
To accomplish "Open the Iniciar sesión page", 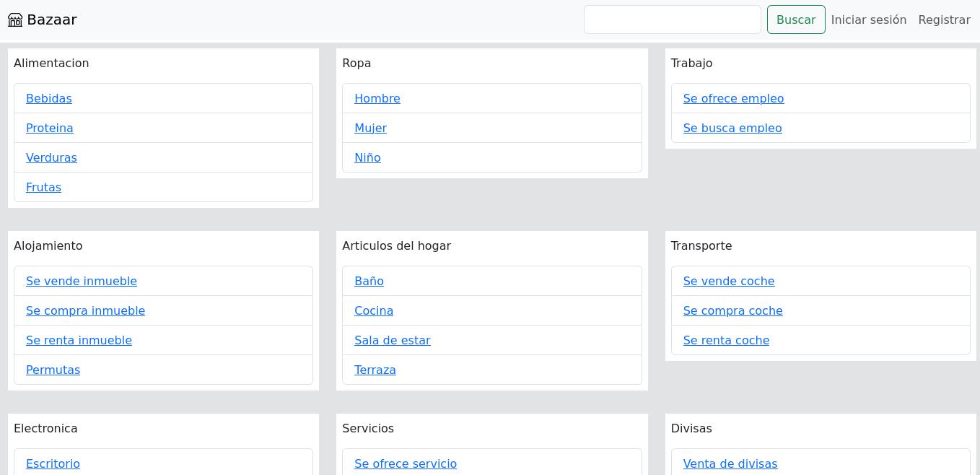I will (868, 19).
